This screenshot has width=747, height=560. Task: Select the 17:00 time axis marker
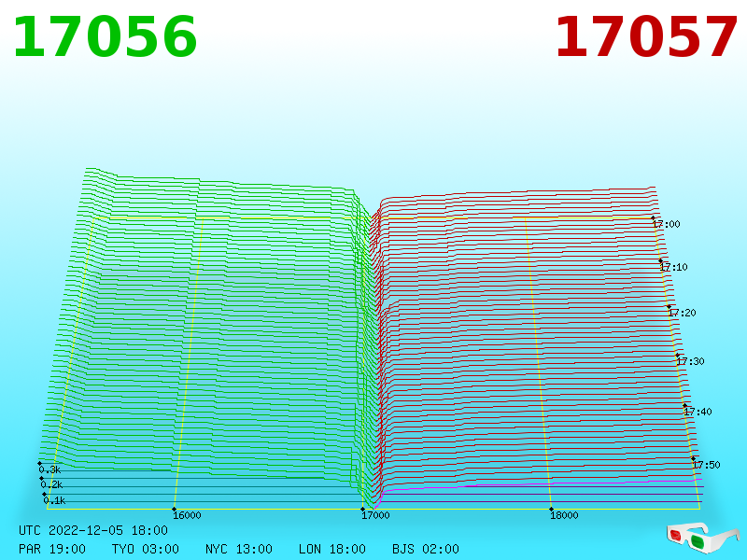point(666,224)
